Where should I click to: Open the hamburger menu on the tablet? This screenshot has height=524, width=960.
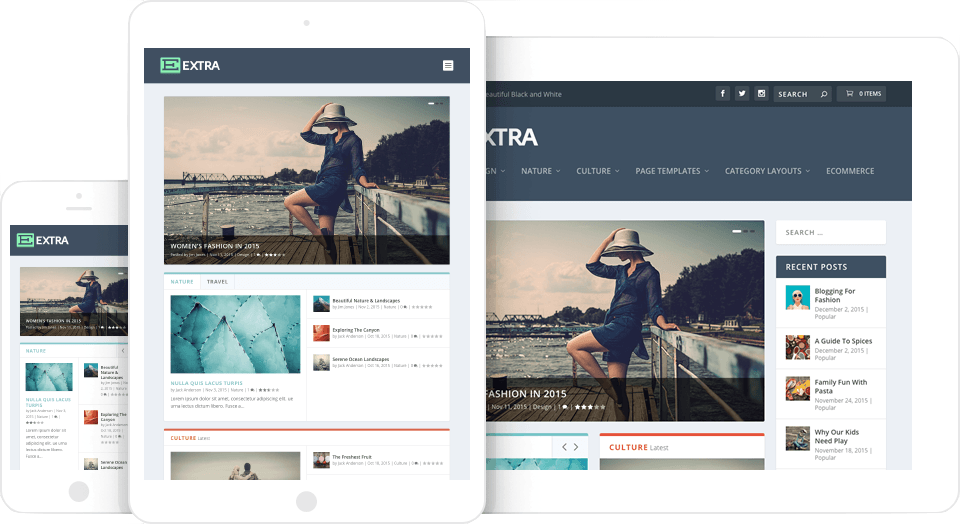[x=448, y=66]
